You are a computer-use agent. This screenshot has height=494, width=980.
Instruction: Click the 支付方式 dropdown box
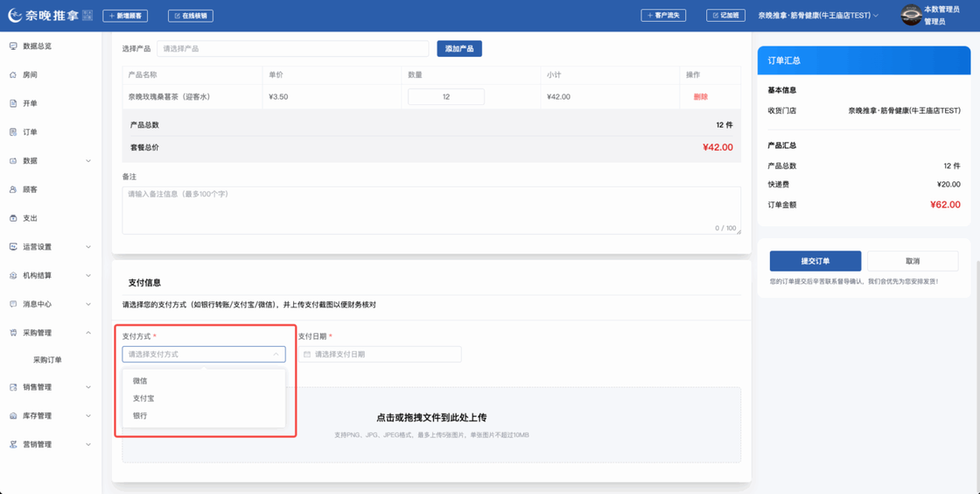(204, 355)
